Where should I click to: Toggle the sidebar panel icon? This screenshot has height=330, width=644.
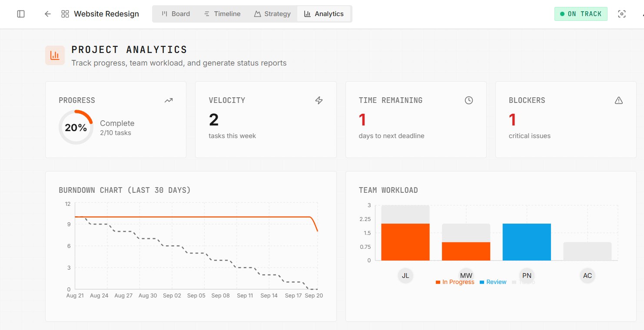tap(21, 14)
